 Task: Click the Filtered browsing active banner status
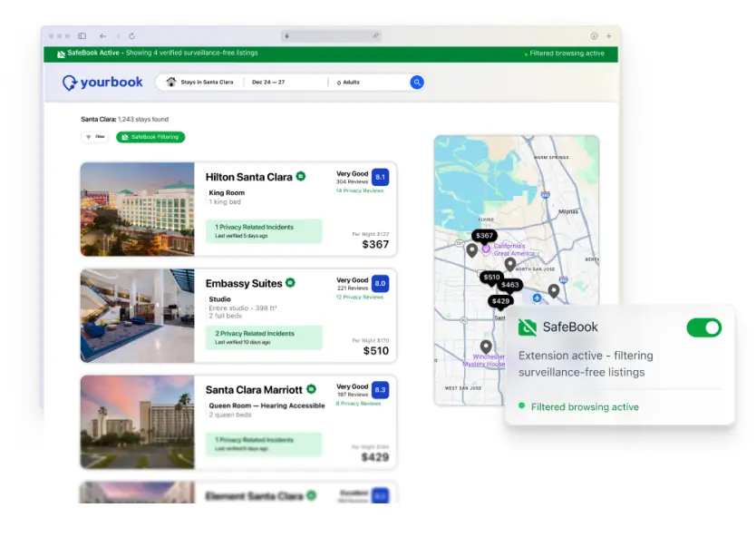click(565, 54)
